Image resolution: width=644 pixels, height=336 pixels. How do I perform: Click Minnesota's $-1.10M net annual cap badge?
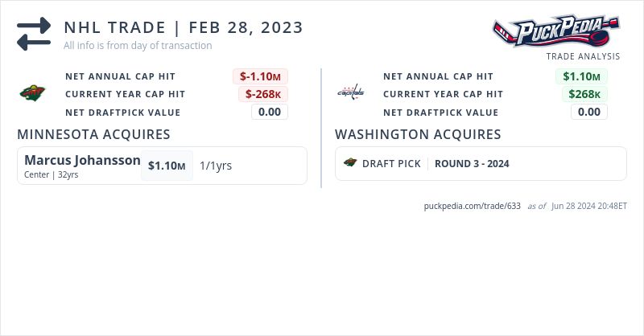click(x=261, y=76)
